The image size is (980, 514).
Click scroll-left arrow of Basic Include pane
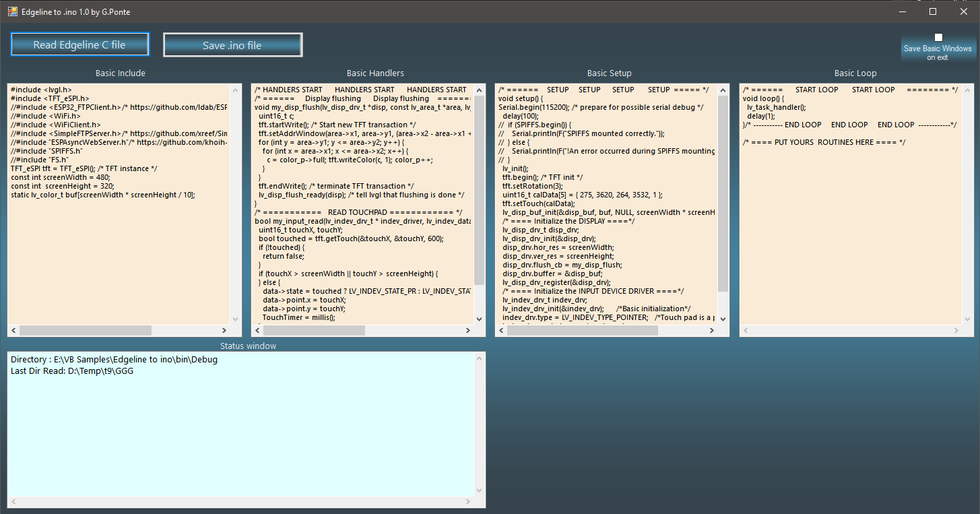pos(13,331)
